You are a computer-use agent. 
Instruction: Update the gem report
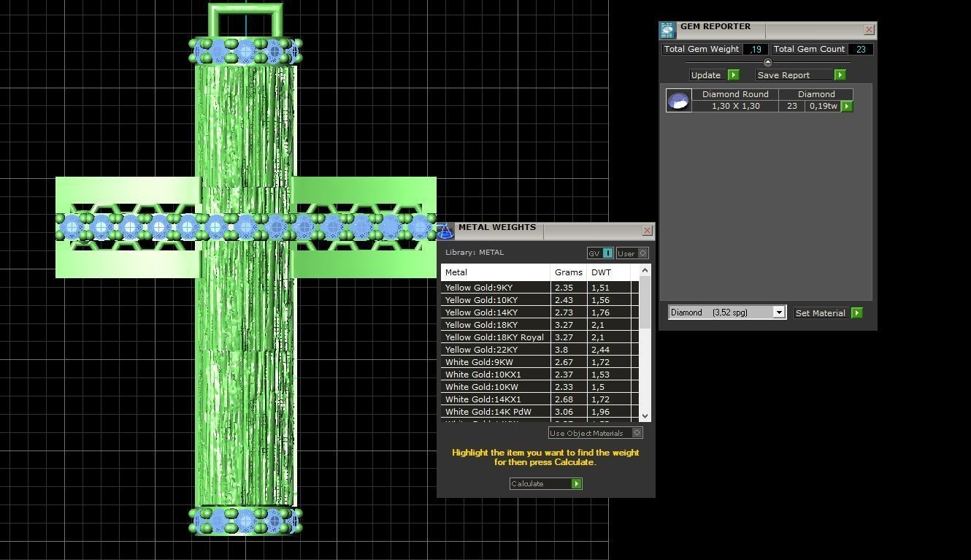coord(714,75)
